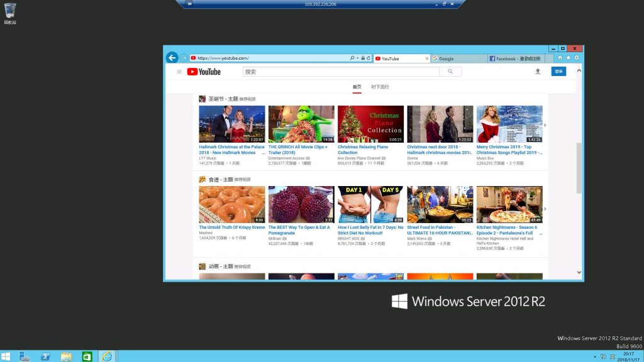Go back with the browser back arrow
Viewport: 644px width, 362px height.
(x=172, y=58)
